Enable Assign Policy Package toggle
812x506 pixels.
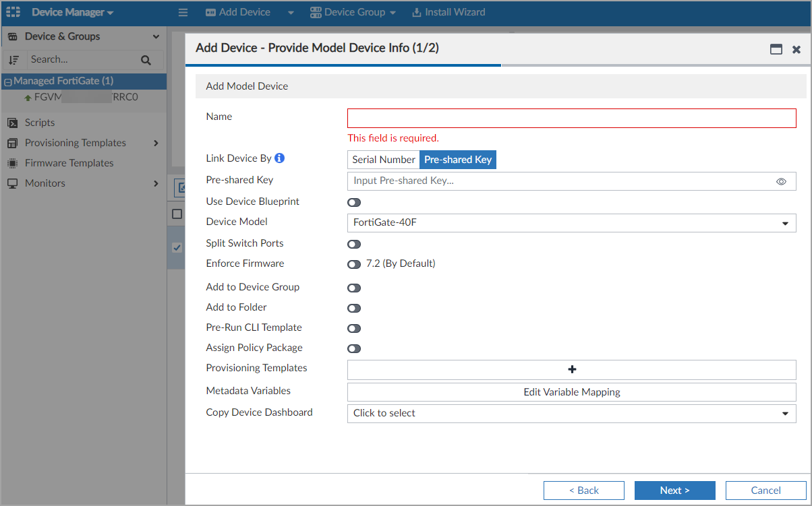(x=354, y=348)
